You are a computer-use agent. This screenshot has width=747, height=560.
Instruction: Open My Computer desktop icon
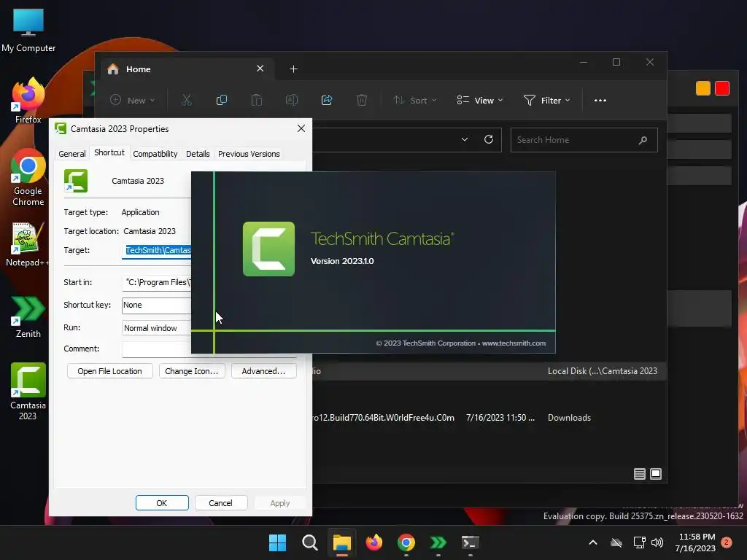(28, 30)
